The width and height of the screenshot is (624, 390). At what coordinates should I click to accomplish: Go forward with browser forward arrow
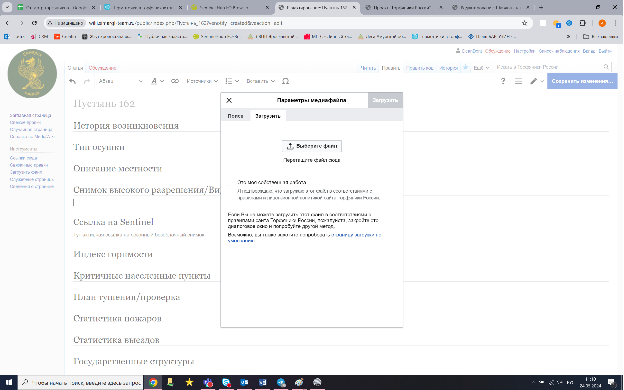21,23
